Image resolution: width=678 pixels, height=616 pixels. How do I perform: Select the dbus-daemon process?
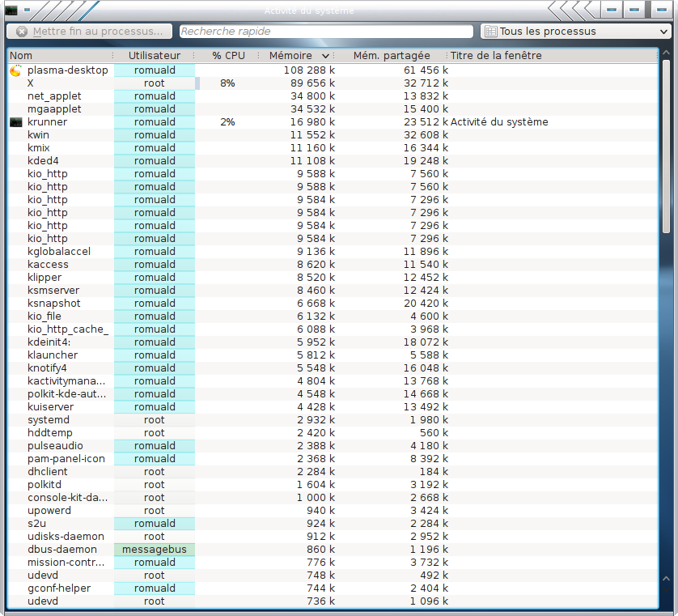pos(61,550)
